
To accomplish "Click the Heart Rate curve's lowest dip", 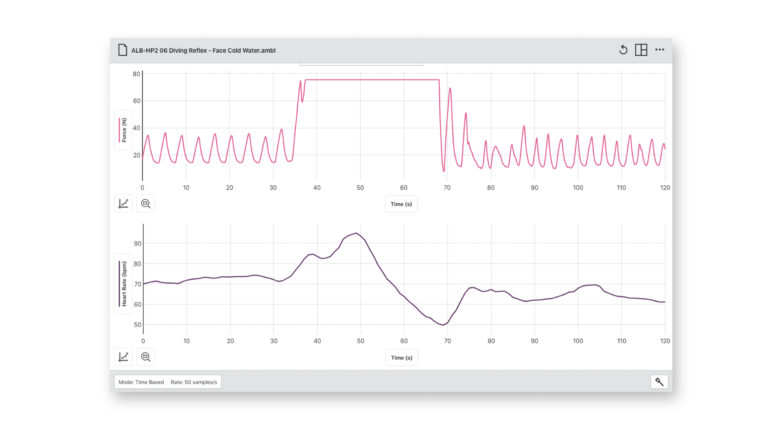I will click(x=442, y=325).
